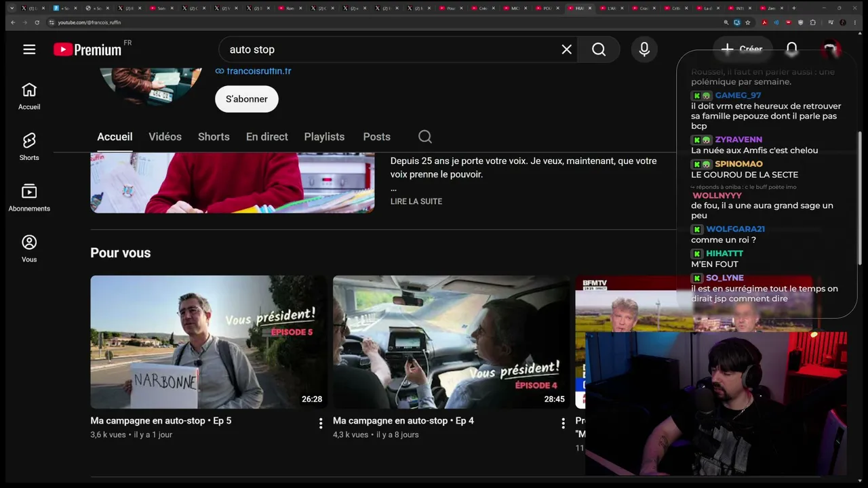Clear the search field with the X

[566, 49]
